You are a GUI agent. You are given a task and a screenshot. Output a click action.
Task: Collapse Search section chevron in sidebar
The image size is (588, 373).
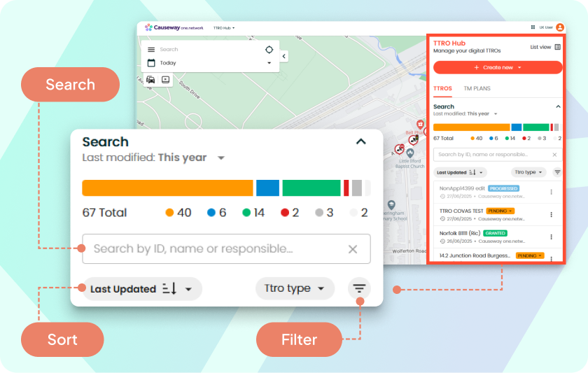(x=558, y=107)
